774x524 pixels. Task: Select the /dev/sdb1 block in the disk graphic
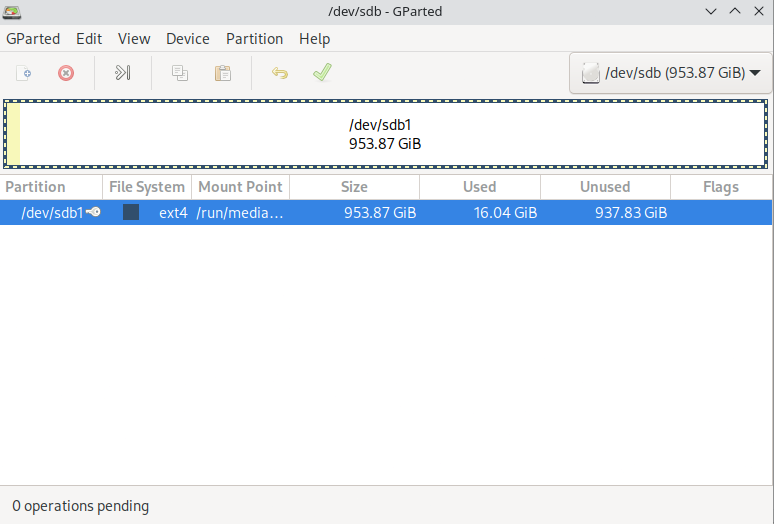click(385, 134)
